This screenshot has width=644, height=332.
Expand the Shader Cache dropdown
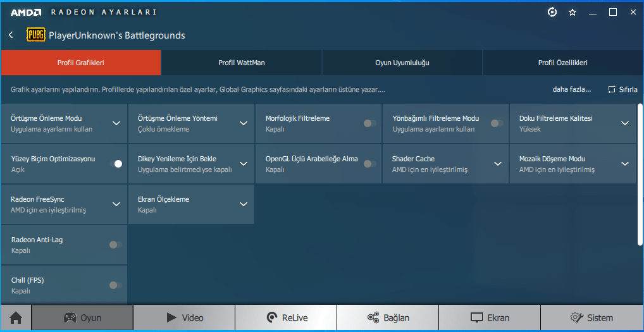498,164
